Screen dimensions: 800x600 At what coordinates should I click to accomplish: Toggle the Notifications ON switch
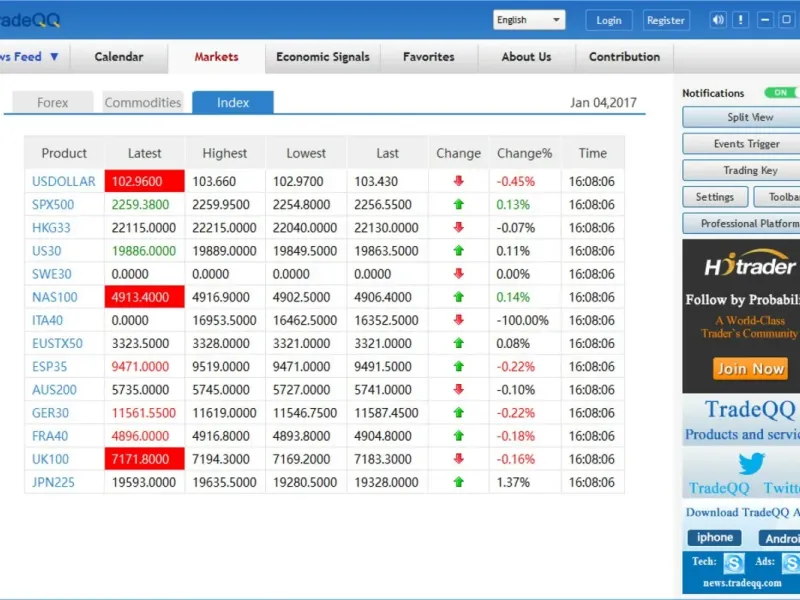coord(781,93)
